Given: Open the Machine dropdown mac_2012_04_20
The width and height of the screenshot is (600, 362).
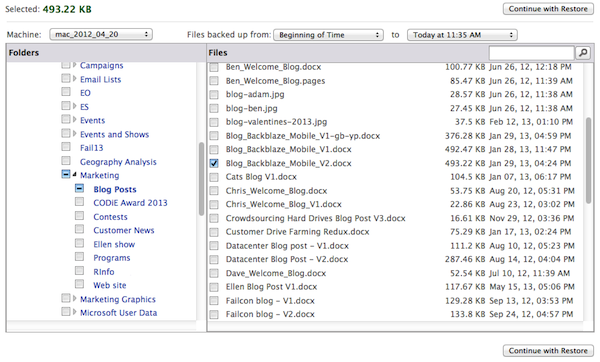Looking at the screenshot, I should 101,34.
